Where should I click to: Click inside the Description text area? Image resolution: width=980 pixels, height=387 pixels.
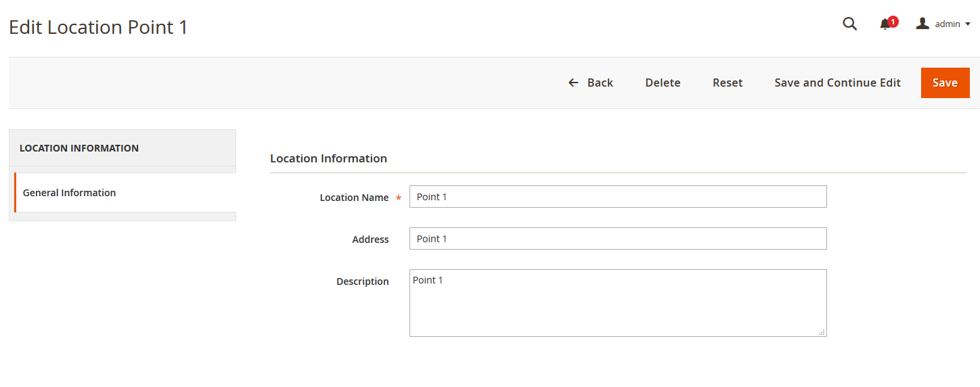point(618,303)
